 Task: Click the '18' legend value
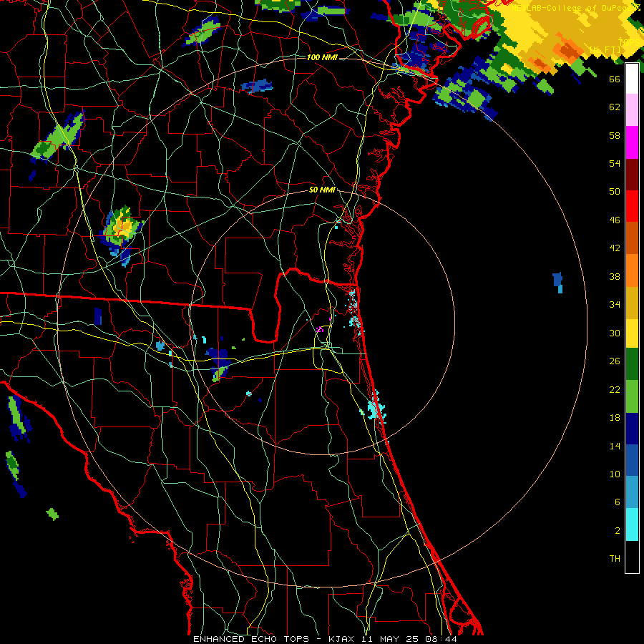coord(615,417)
